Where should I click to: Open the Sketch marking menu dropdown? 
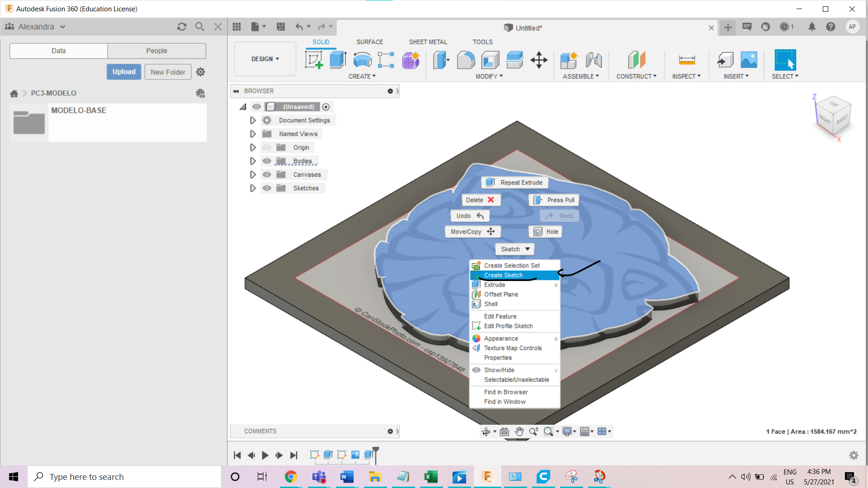pos(514,249)
